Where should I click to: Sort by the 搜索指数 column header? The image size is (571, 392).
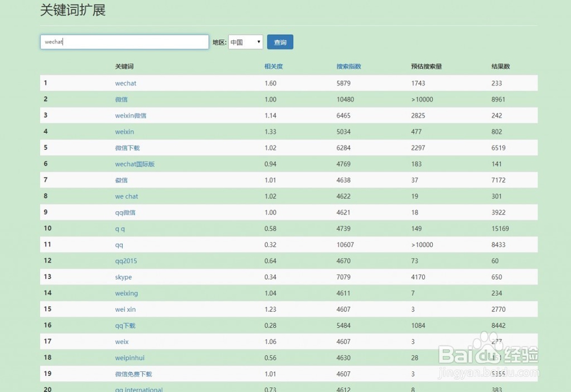click(348, 67)
